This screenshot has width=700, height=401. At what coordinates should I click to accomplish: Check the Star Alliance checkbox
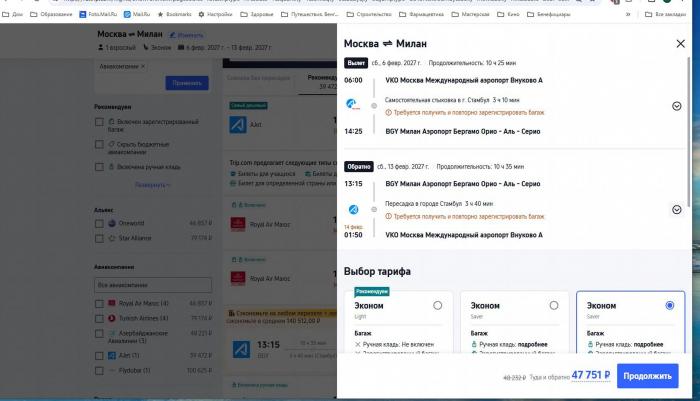click(x=99, y=238)
